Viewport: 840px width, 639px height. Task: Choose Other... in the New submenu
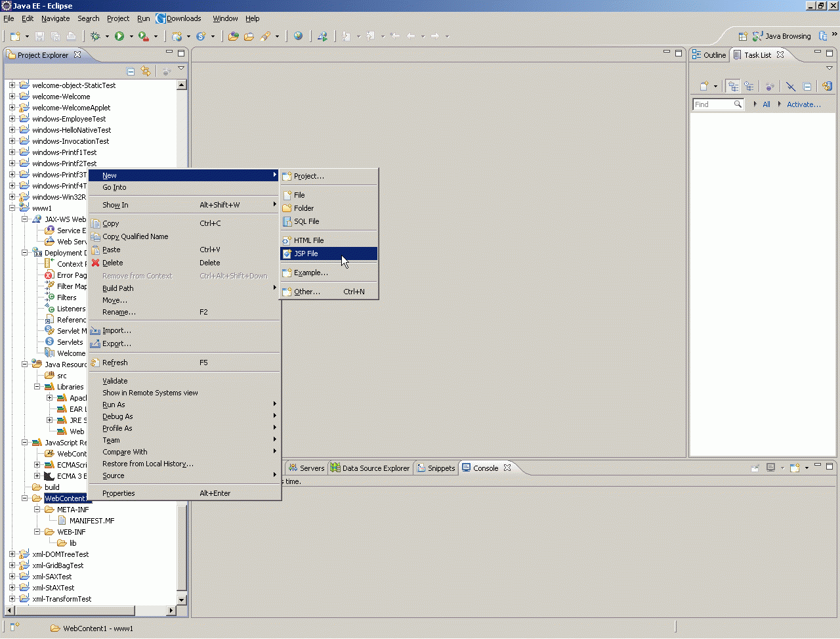coord(329,292)
